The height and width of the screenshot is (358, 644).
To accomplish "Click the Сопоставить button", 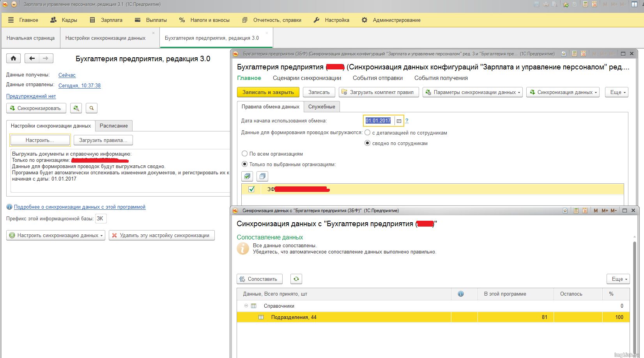I will click(x=259, y=279).
